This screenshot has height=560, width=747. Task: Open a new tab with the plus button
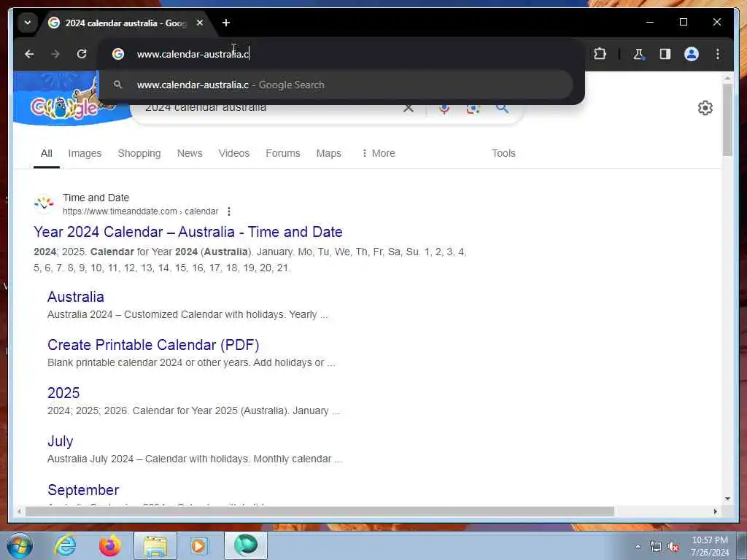click(226, 23)
